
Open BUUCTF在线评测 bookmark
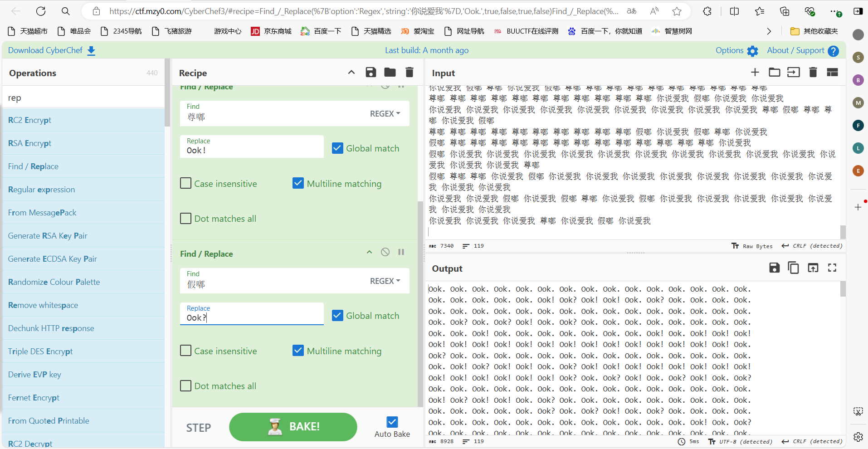(526, 31)
